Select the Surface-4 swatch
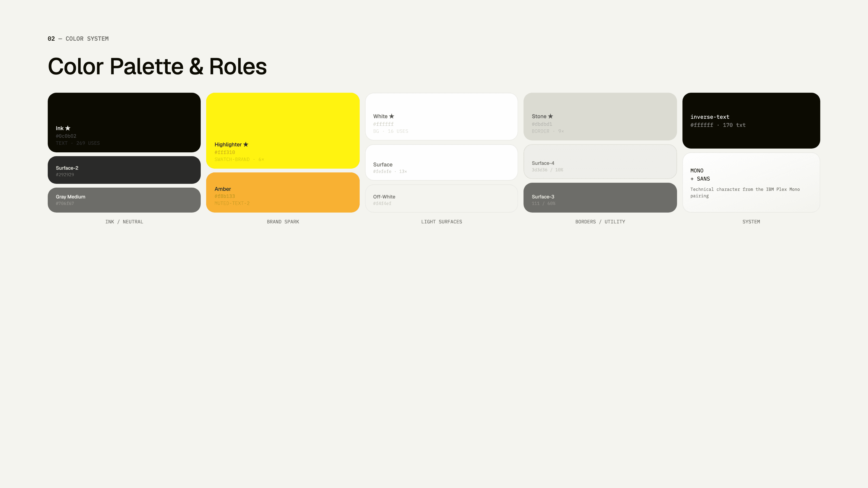This screenshot has height=488, width=868. click(600, 162)
